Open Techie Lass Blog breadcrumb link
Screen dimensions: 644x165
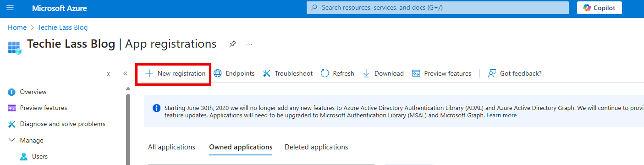[63, 27]
